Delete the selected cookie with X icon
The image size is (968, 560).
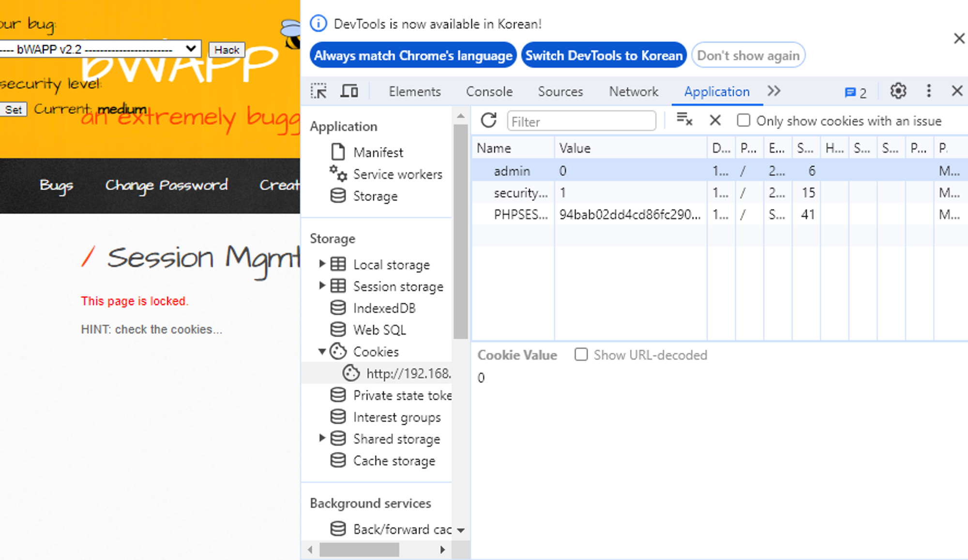tap(715, 120)
